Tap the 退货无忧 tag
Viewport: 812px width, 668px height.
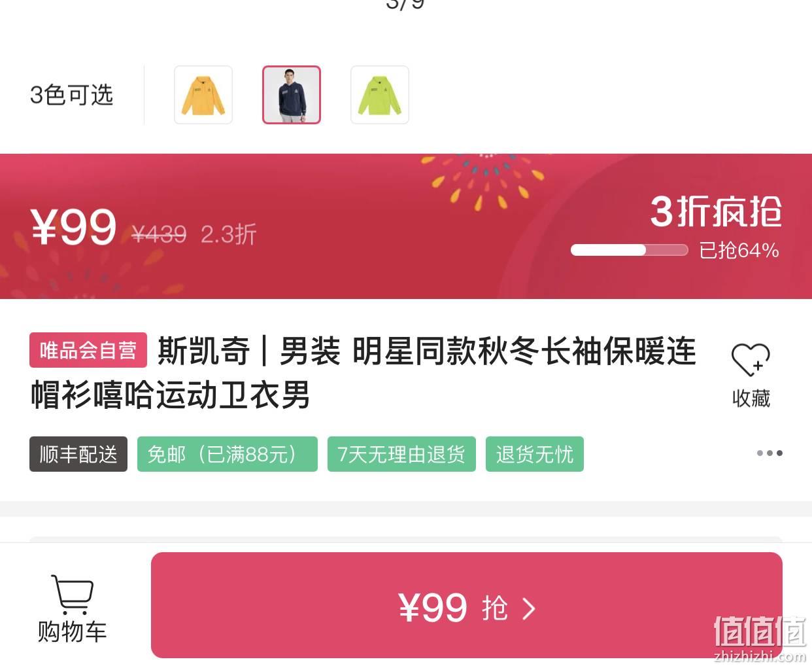point(535,454)
